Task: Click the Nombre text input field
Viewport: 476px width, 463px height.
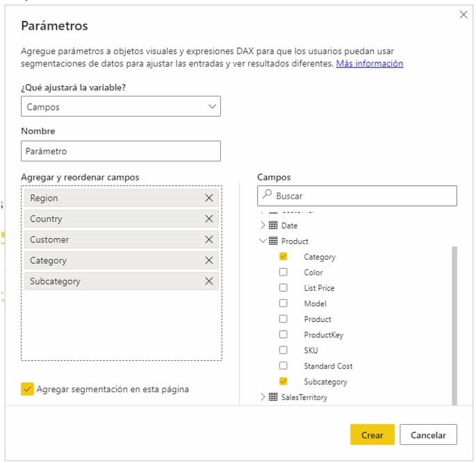Action: tap(121, 151)
